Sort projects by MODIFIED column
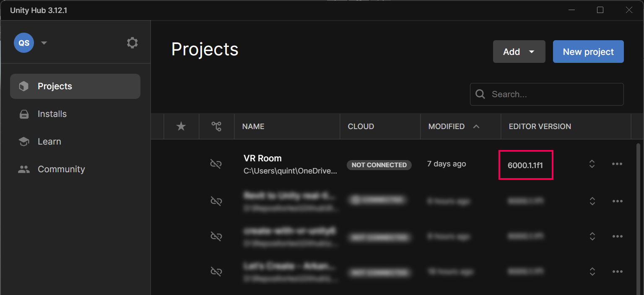Screen dimensions: 644x295 click(x=447, y=126)
